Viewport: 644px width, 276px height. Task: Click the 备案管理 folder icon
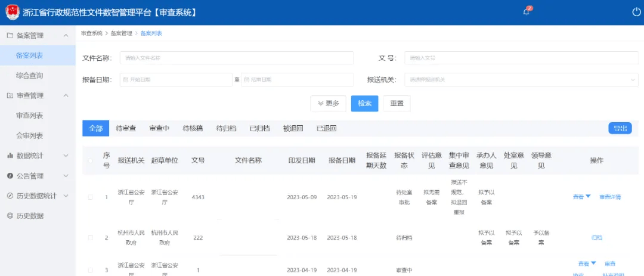(x=10, y=35)
